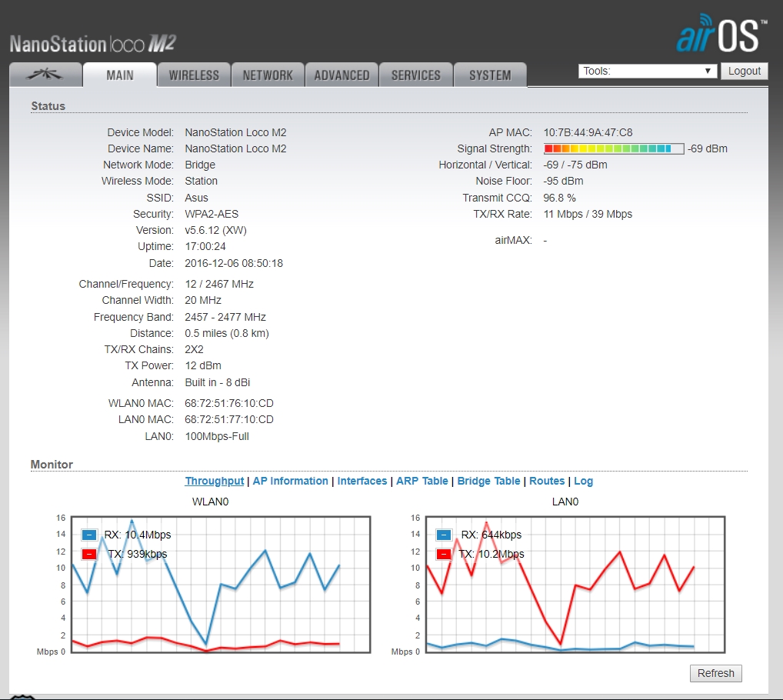Click the Transmit CCQ value 96.8 %
Image resolution: width=783 pixels, height=700 pixels.
(x=559, y=198)
